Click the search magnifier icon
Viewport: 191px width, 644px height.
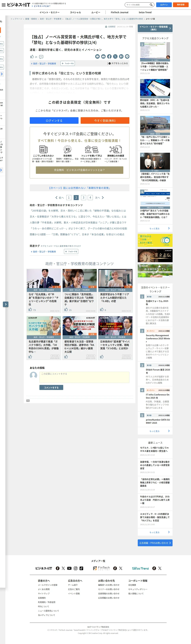[x=151, y=5]
